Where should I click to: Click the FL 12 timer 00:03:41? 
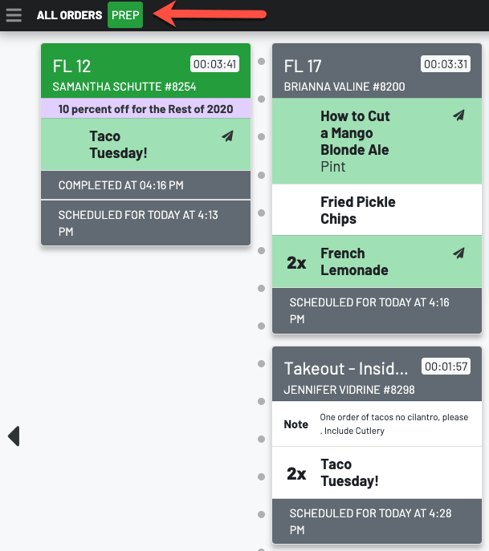215,64
